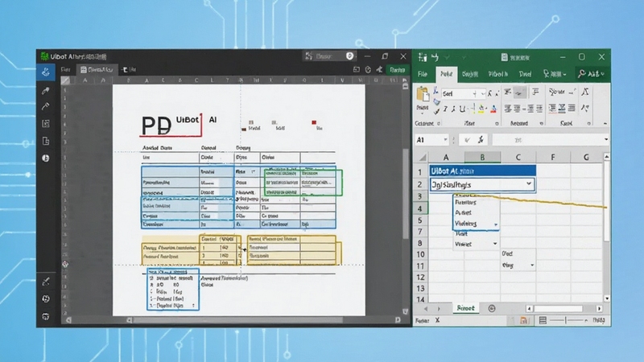Pick the eyedropper tool in UiBot sidebar
The image size is (644, 362).
[x=46, y=90]
